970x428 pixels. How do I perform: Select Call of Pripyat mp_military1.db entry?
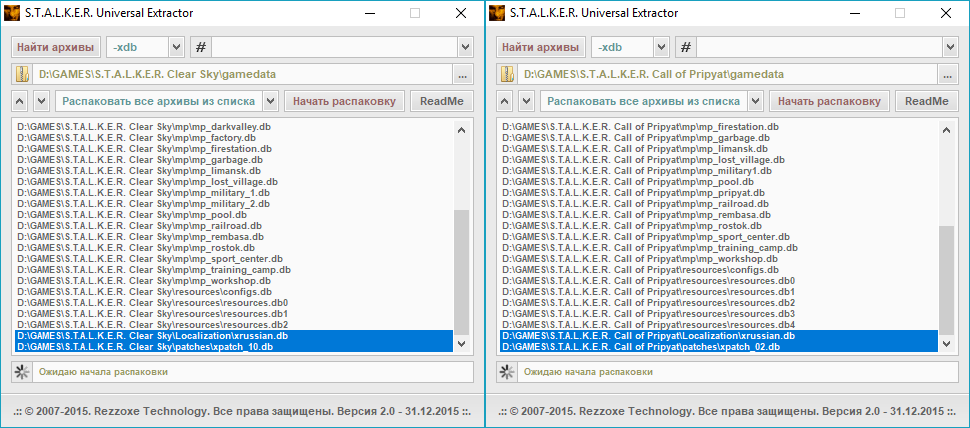click(x=718, y=171)
